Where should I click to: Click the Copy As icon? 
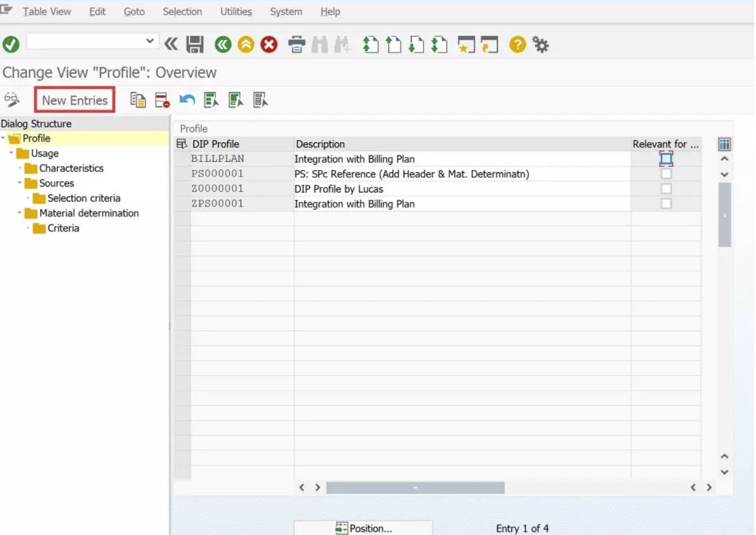(x=138, y=100)
